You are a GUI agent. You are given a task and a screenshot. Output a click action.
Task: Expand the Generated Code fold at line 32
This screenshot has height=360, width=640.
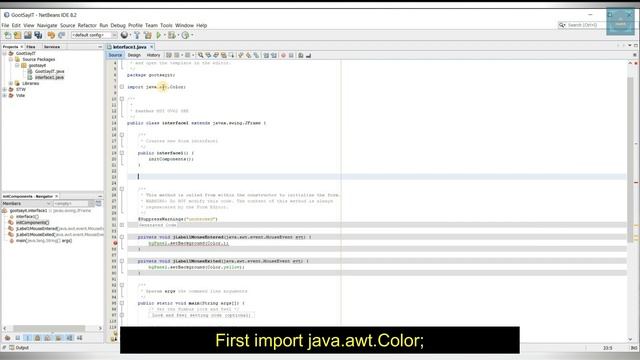122,225
